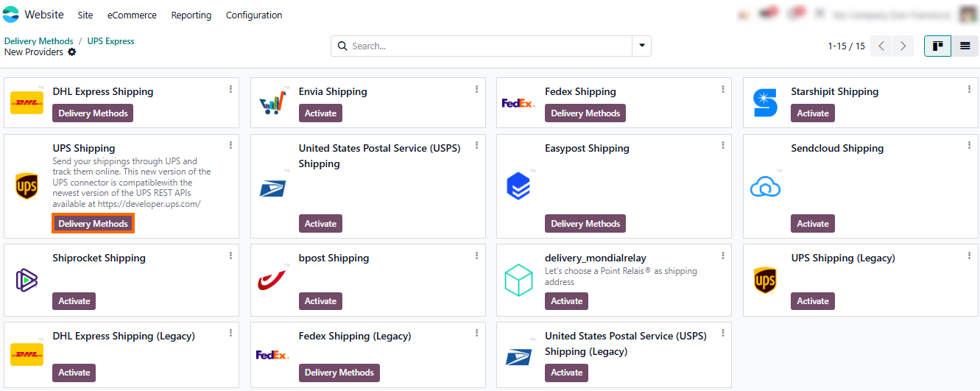Open the eCommerce menu
This screenshot has height=391, width=980.
(132, 15)
